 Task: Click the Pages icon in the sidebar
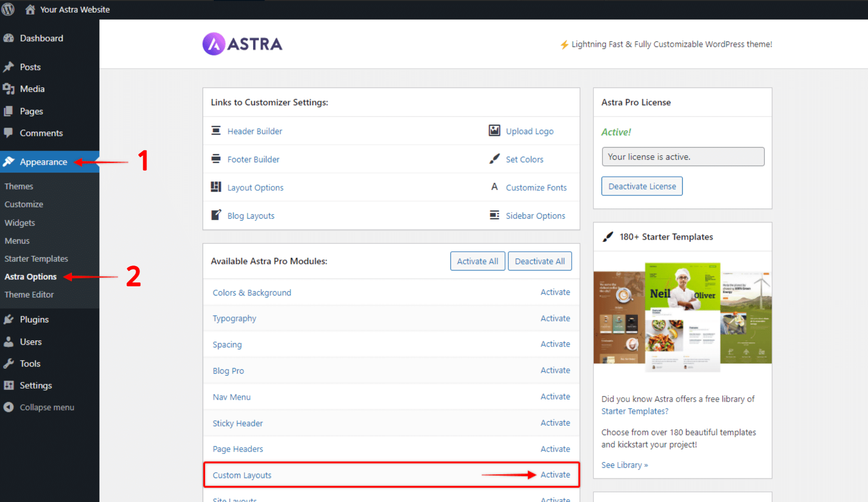click(x=9, y=111)
